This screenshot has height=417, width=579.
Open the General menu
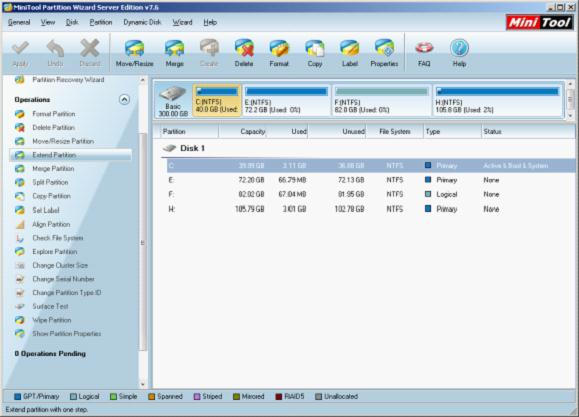(19, 22)
